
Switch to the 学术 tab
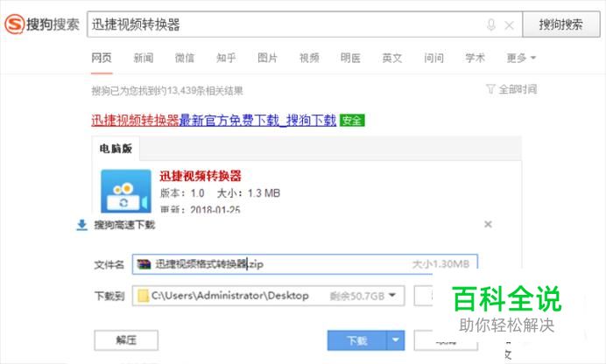(x=475, y=58)
